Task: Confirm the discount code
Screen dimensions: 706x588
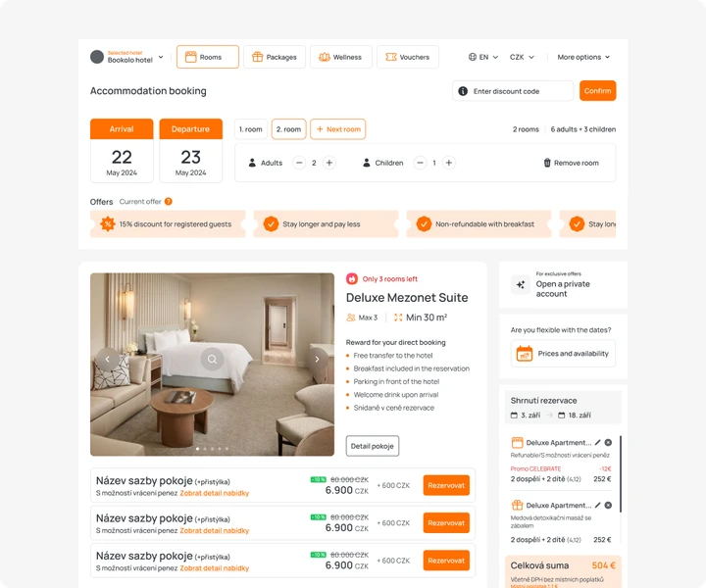Action: (x=597, y=91)
